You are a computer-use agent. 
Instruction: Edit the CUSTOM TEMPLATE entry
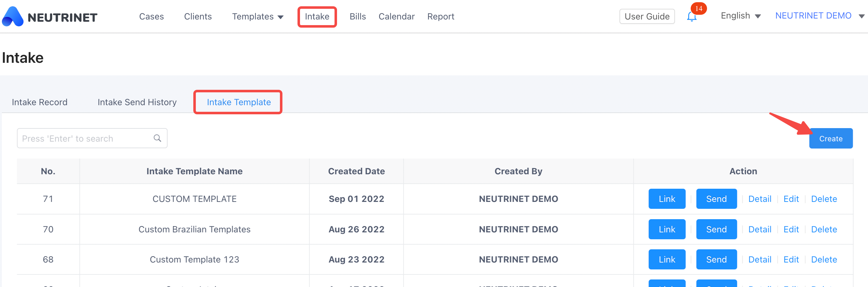point(790,199)
